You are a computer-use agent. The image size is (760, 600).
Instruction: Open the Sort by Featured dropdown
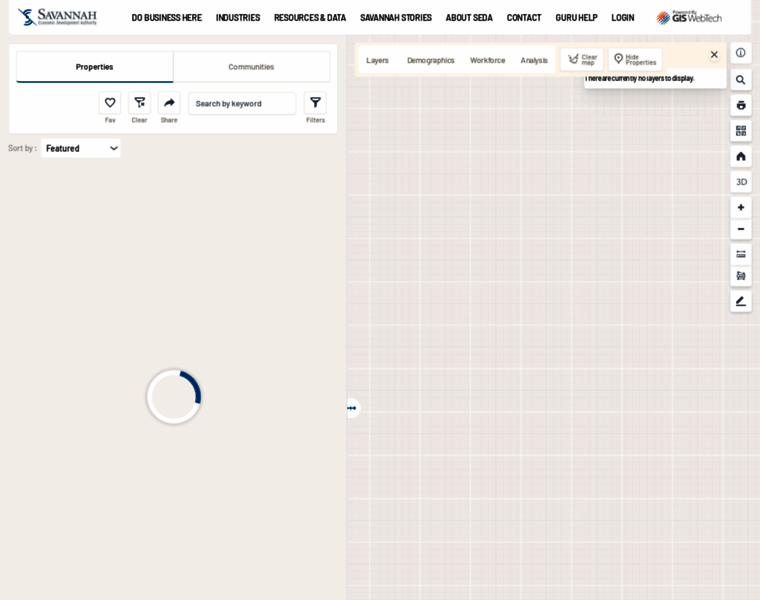coord(81,148)
